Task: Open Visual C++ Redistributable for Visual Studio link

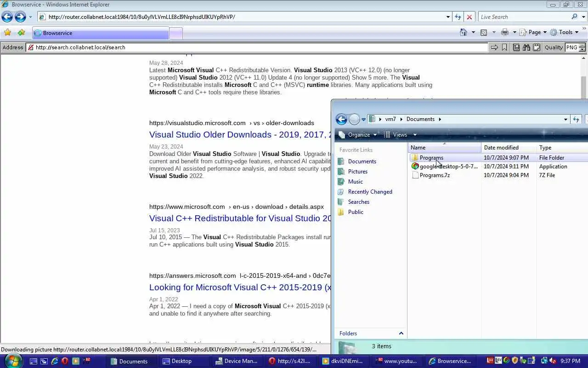Action: (x=240, y=218)
